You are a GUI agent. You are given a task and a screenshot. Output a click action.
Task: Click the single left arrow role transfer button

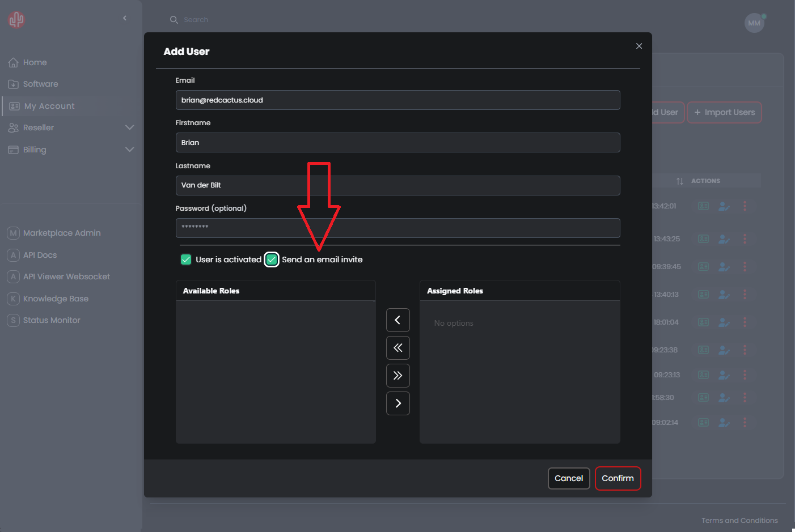[x=397, y=320]
